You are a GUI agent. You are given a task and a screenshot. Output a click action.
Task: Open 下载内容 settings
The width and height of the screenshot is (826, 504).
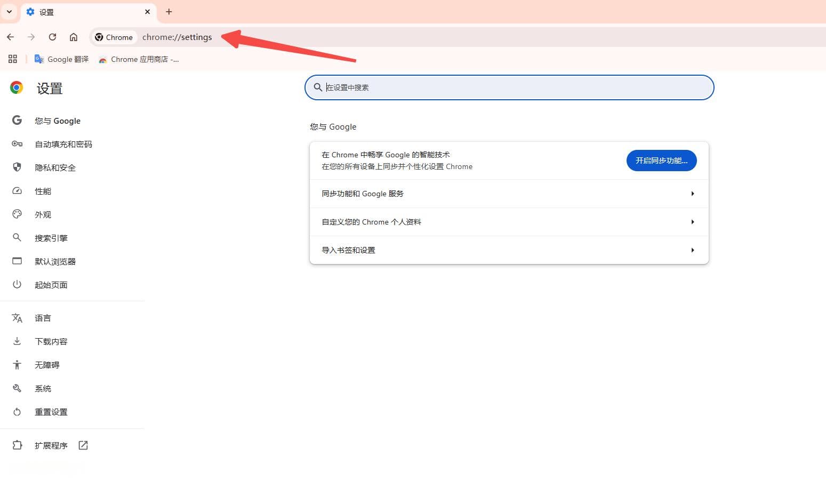click(51, 342)
